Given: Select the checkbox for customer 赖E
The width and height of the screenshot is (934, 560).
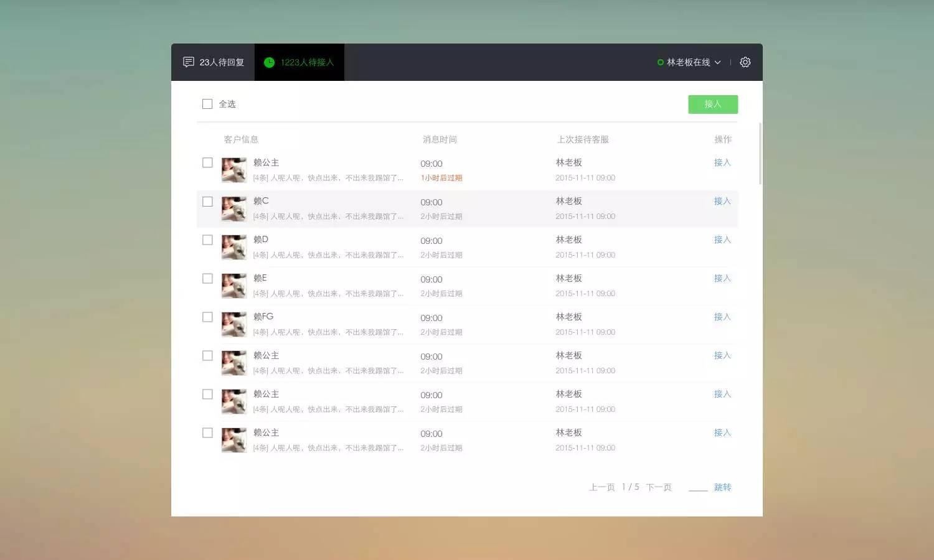Looking at the screenshot, I should (x=207, y=279).
